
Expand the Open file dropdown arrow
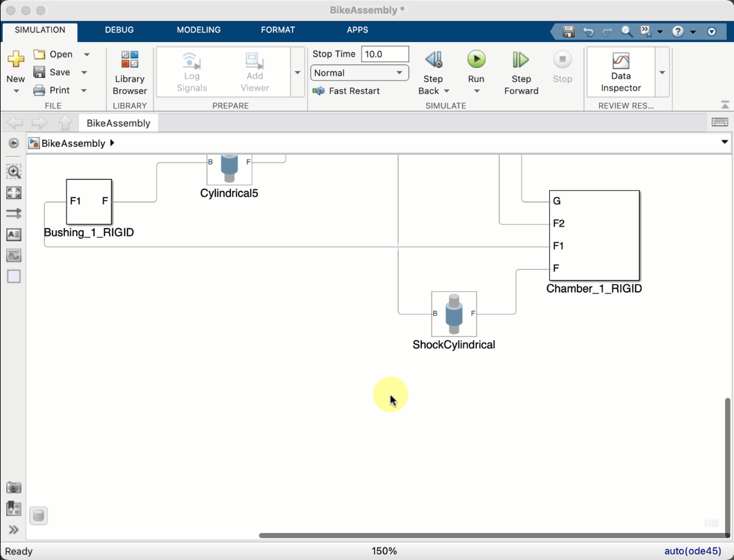[x=86, y=54]
